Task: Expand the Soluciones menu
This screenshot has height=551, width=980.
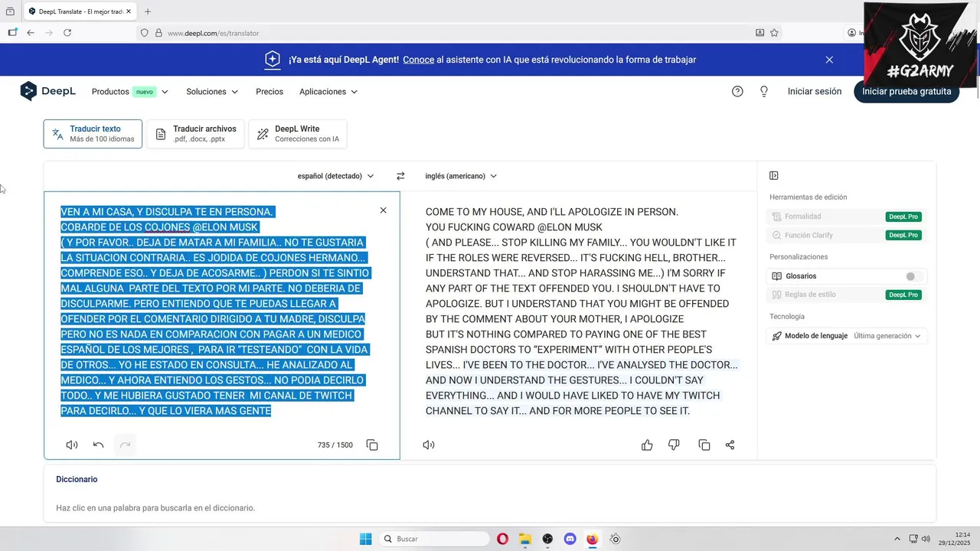Action: (x=212, y=92)
